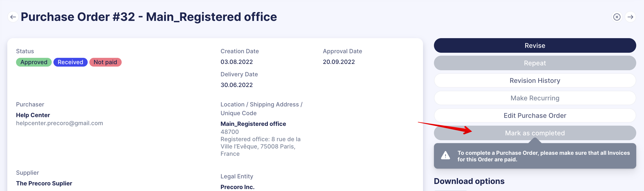
Task: Click the warning triangle icon in tooltip
Action: pos(445,156)
